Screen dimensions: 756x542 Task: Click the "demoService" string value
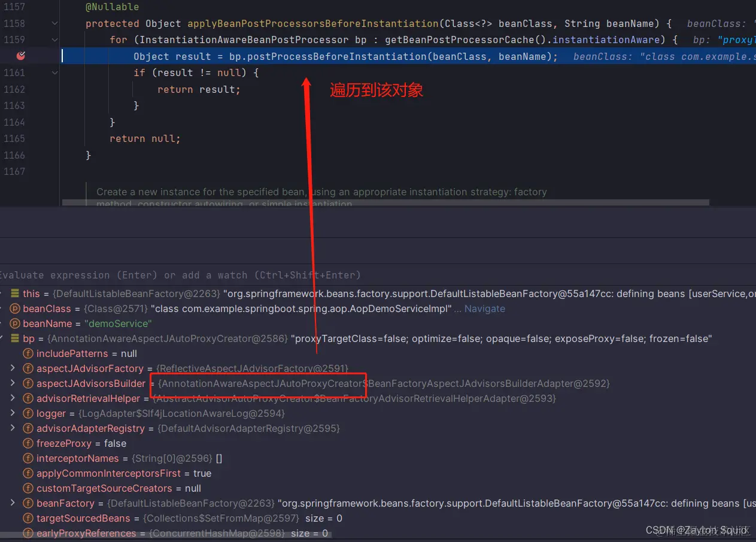(x=118, y=323)
